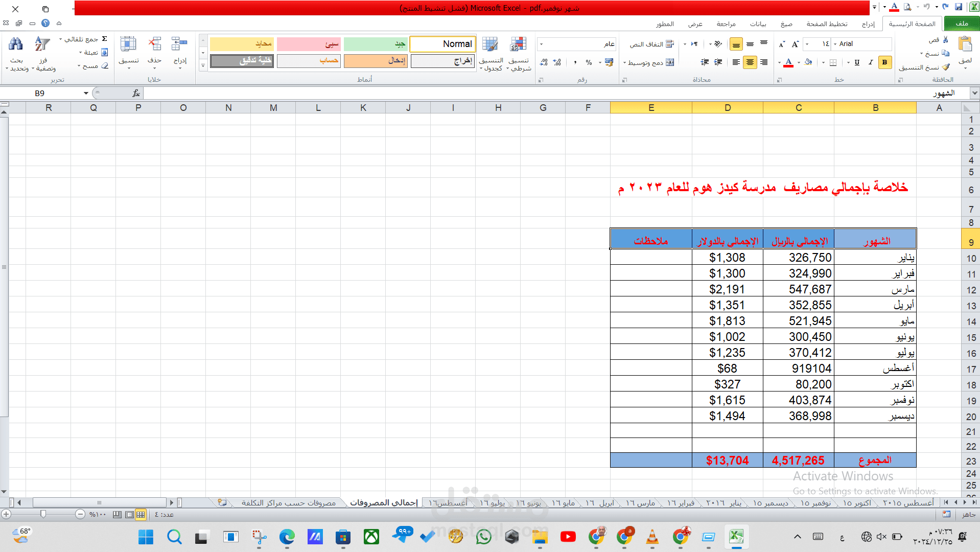The height and width of the screenshot is (552, 980).
Task: Apply the Good (جيد) cell style
Action: click(x=376, y=44)
